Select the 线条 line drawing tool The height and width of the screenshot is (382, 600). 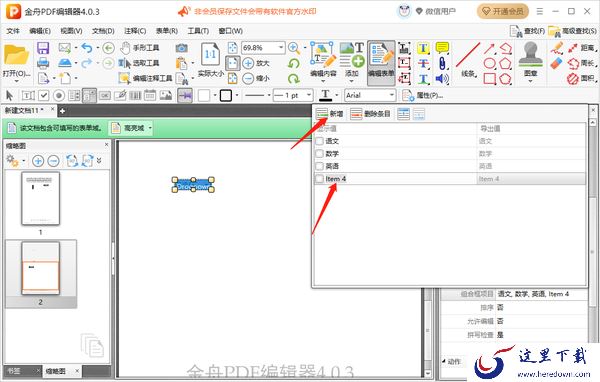[468, 60]
